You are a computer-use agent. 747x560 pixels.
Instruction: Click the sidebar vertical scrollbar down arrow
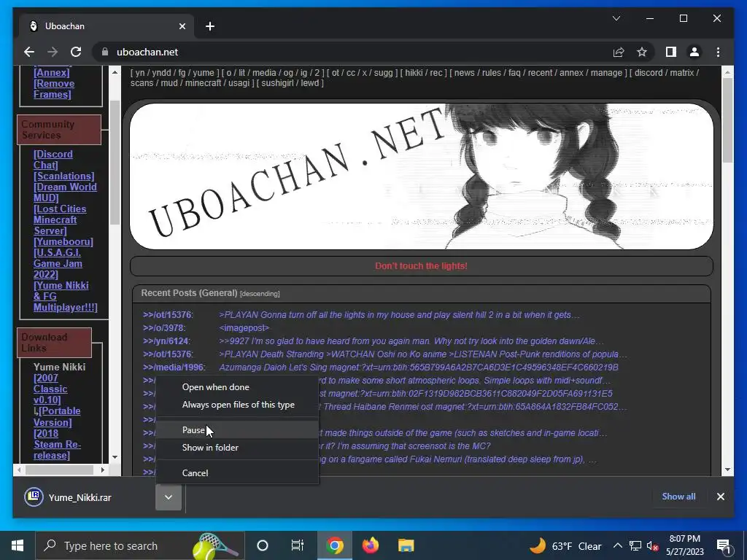115,457
